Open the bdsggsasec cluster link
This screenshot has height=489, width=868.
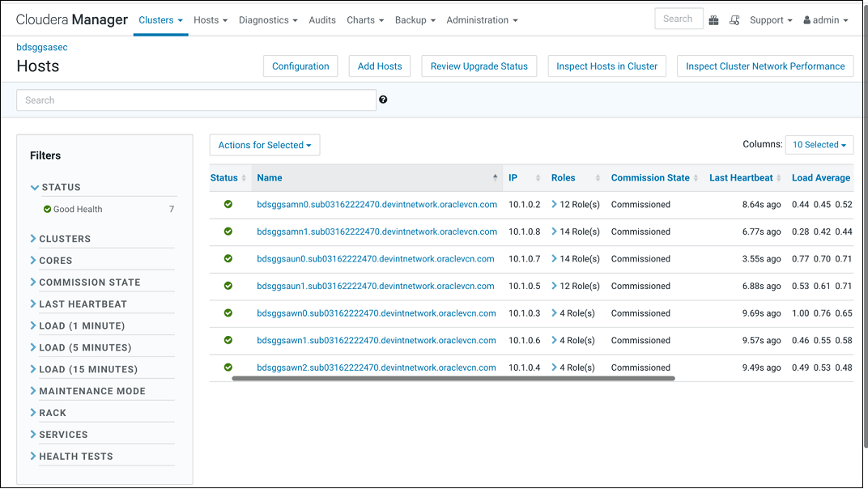pos(41,47)
